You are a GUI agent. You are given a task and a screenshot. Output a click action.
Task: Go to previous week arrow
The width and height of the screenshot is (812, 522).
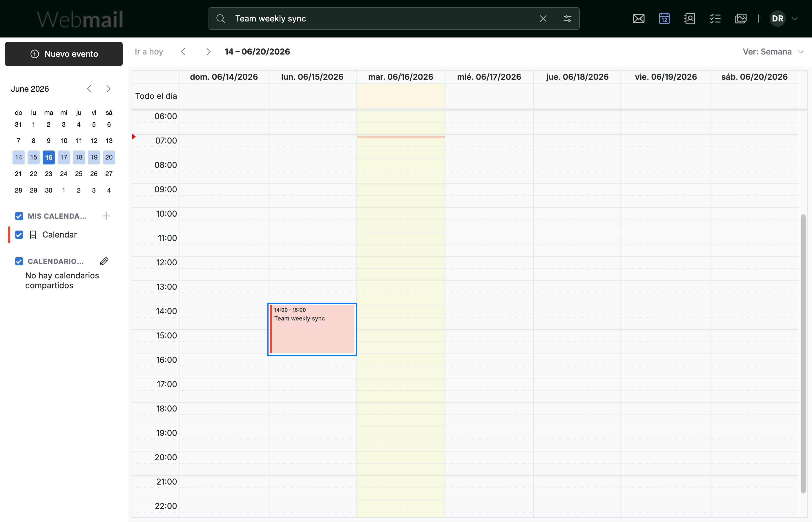tap(183, 52)
